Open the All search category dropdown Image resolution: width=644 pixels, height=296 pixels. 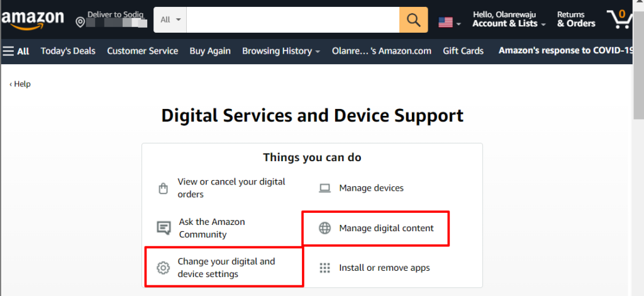[170, 20]
